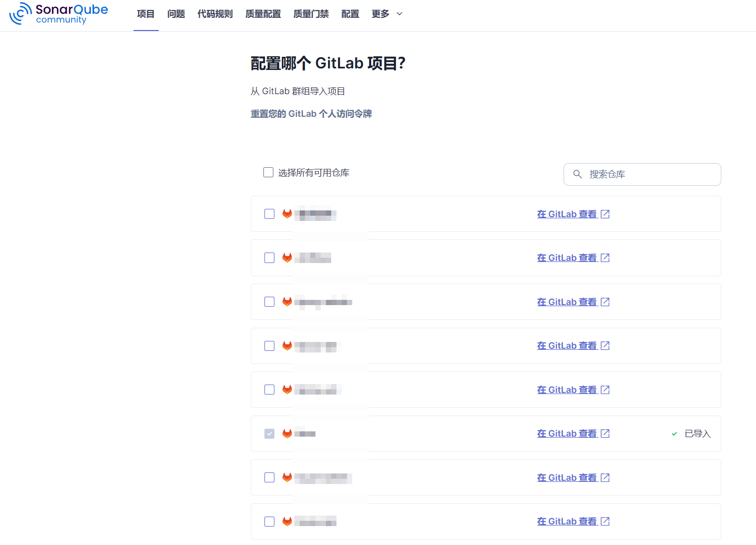This screenshot has height=545, width=756.
Task: Enable the seventh repository's checkbox
Action: (x=269, y=477)
